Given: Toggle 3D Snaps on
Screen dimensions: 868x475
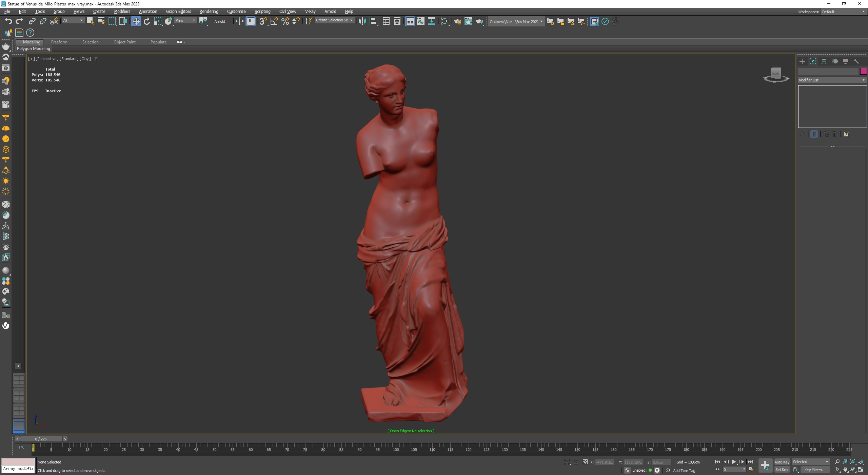Looking at the screenshot, I should point(263,21).
